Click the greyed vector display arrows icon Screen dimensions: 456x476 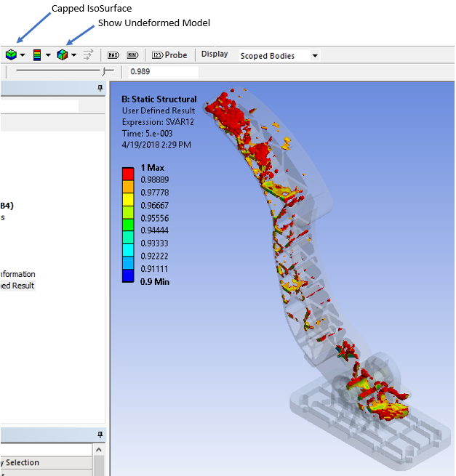coord(88,55)
